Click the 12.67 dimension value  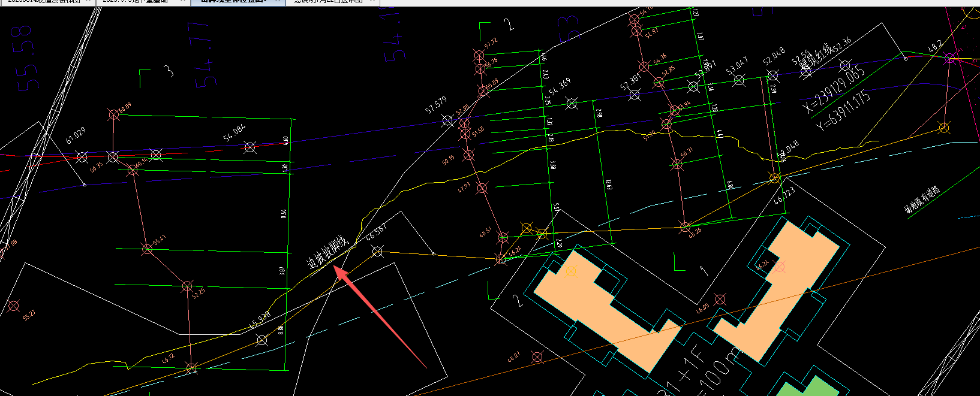point(609,184)
